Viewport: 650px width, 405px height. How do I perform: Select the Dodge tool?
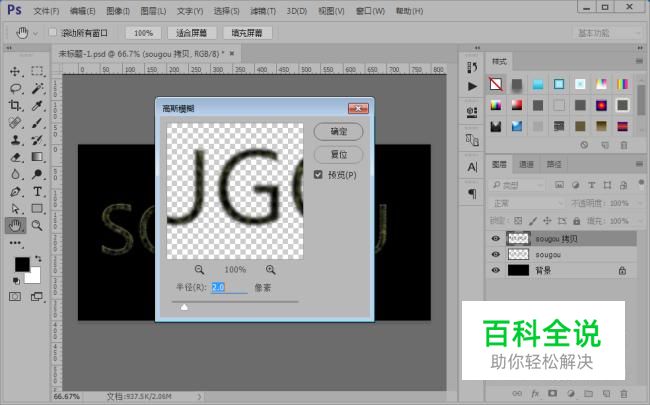click(x=37, y=174)
